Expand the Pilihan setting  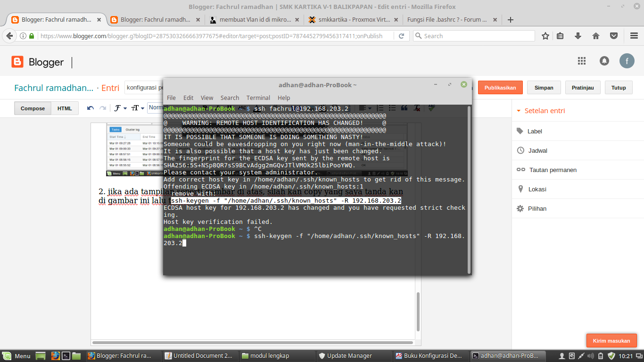point(531,208)
